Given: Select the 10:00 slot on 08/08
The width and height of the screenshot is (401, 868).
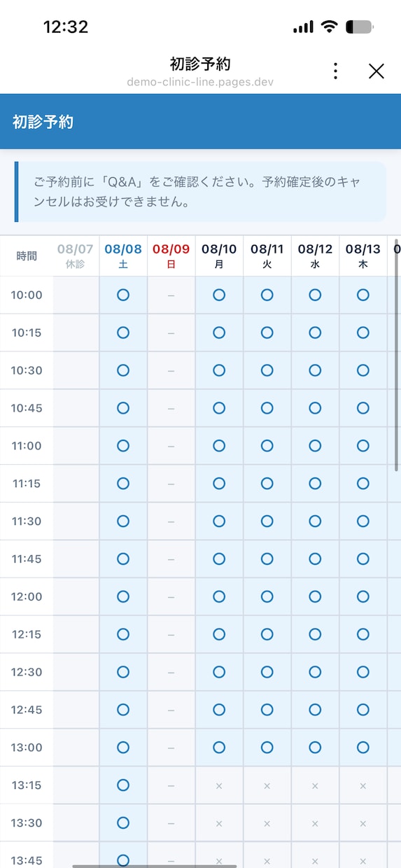Looking at the screenshot, I should [123, 295].
